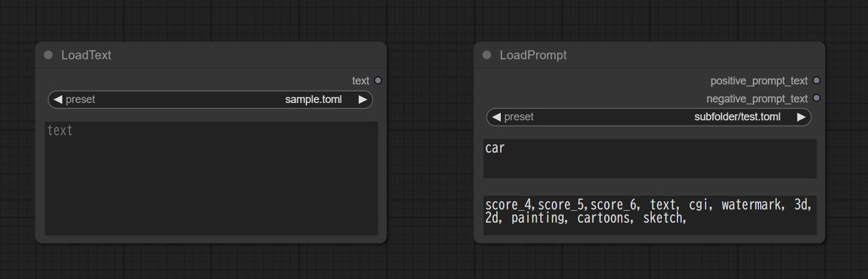Click the positive_prompt_text output socket
Image resolution: width=868 pixels, height=279 pixels.
(816, 80)
